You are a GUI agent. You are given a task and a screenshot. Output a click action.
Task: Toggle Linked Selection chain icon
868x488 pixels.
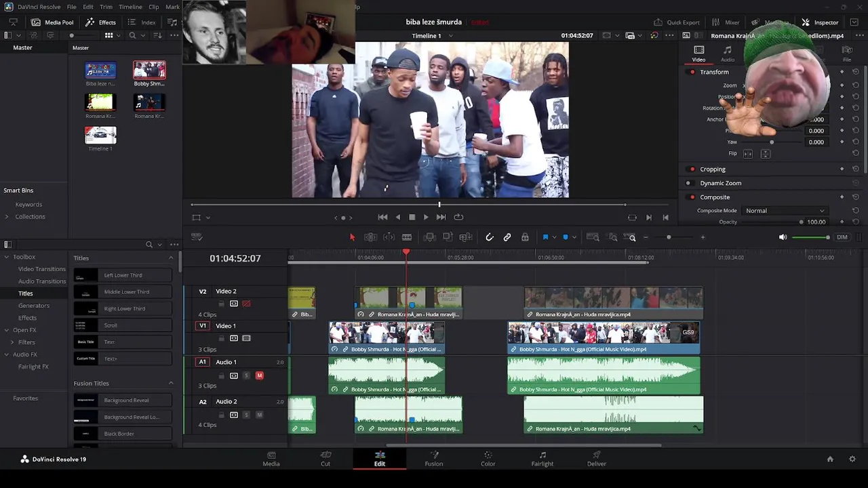click(507, 237)
